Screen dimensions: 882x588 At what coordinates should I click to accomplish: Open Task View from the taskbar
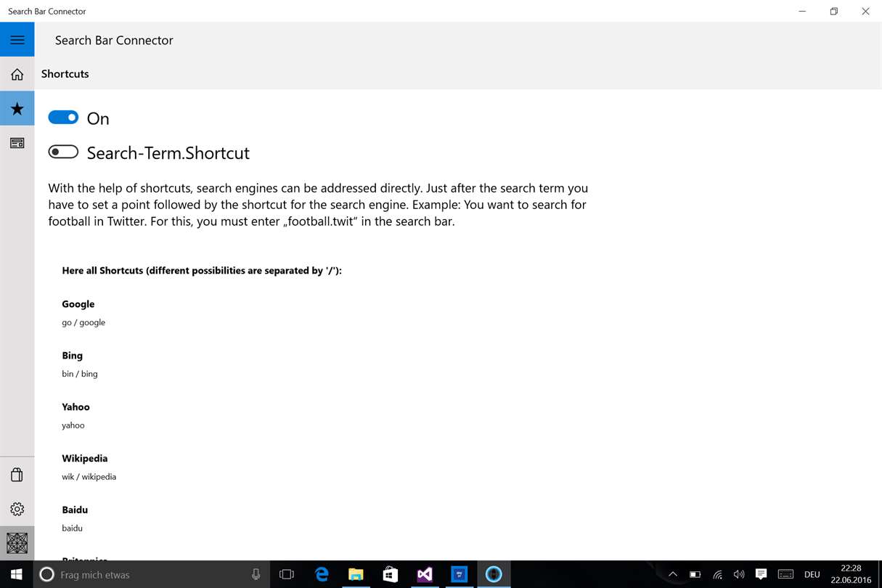tap(287, 574)
